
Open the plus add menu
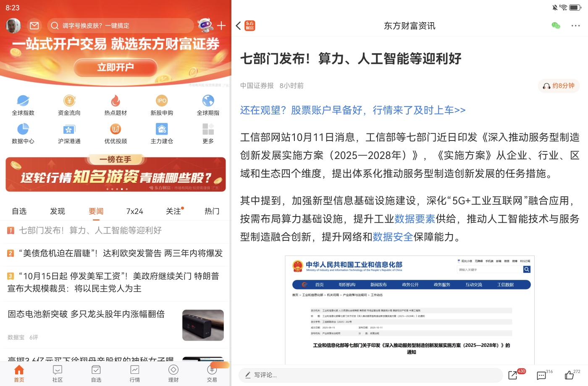tap(221, 26)
